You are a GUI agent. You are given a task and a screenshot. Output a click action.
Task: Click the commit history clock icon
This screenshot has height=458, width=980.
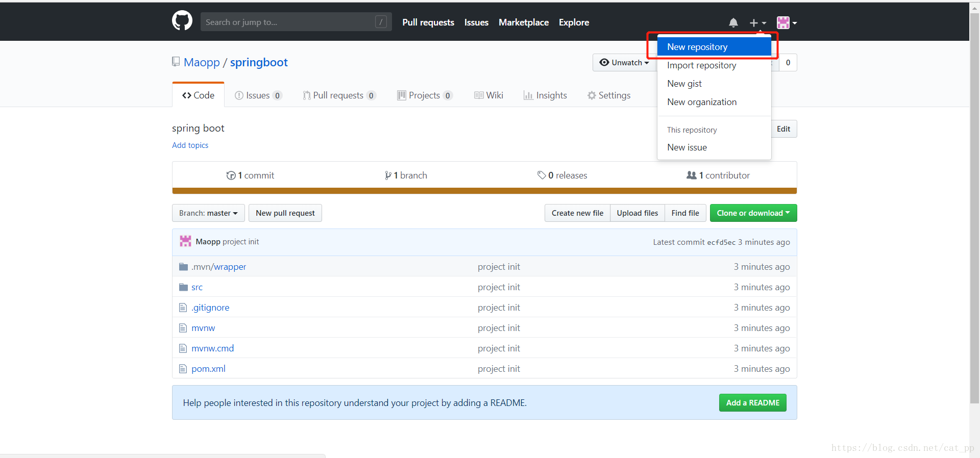(x=231, y=175)
